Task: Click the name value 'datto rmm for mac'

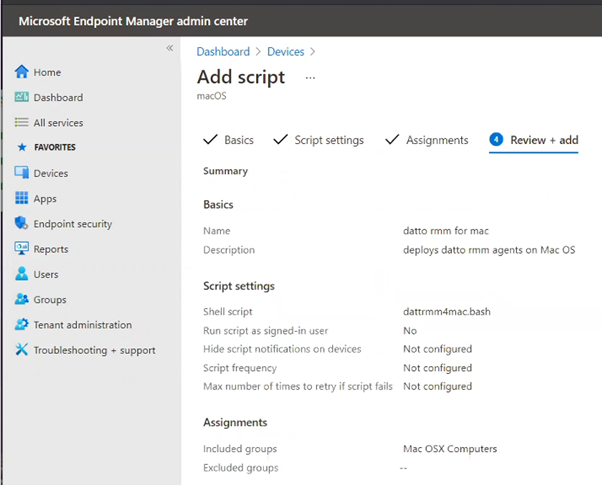Action: click(446, 231)
